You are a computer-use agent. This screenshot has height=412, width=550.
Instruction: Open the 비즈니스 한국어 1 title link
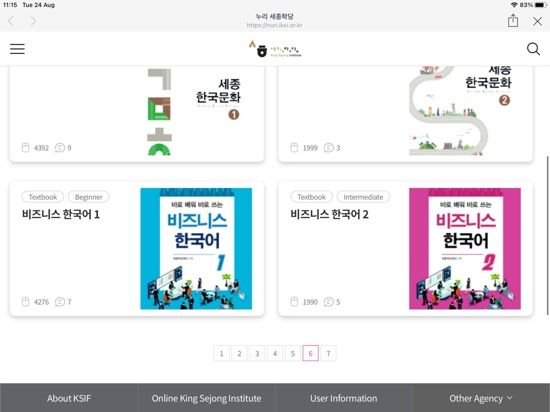point(61,214)
